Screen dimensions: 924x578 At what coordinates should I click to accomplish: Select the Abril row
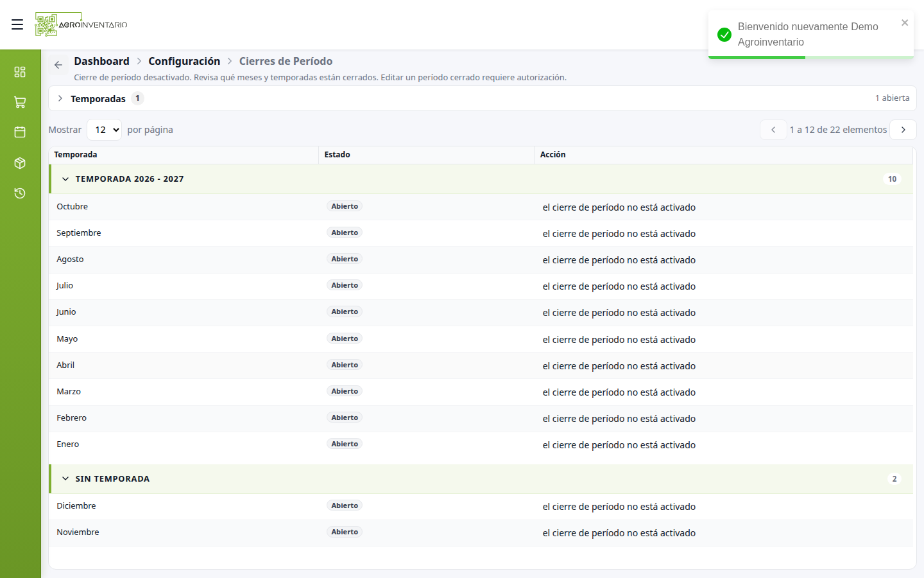481,365
